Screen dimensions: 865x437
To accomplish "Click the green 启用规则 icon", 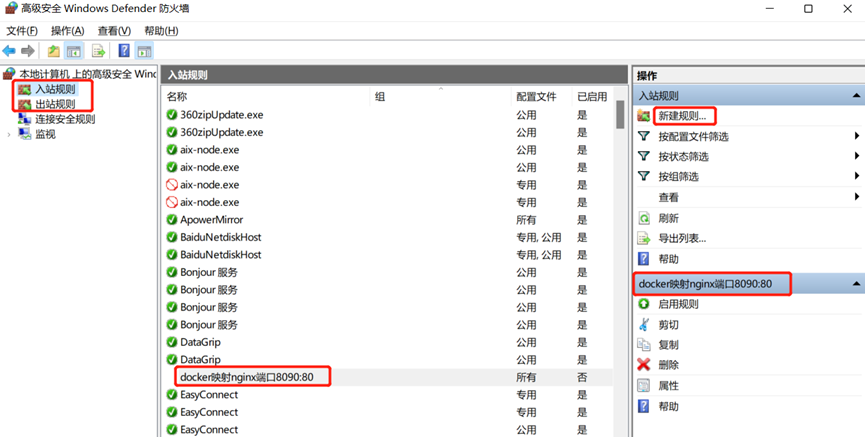I will [644, 303].
